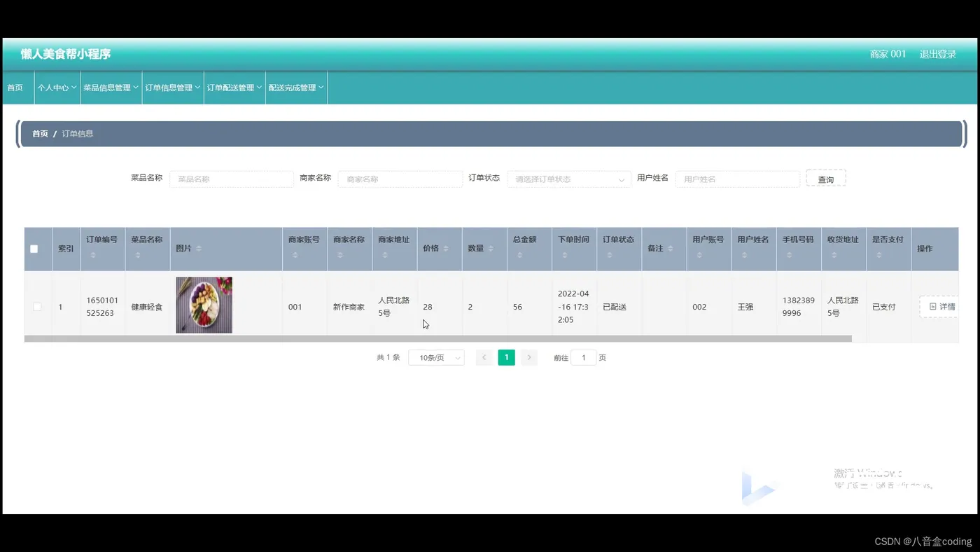Expand the 配送完成管理 menu
The image size is (980, 552).
pyautogui.click(x=296, y=88)
